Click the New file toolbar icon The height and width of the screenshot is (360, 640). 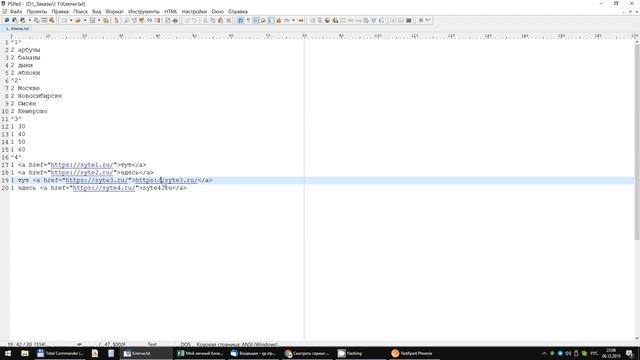click(x=64, y=20)
